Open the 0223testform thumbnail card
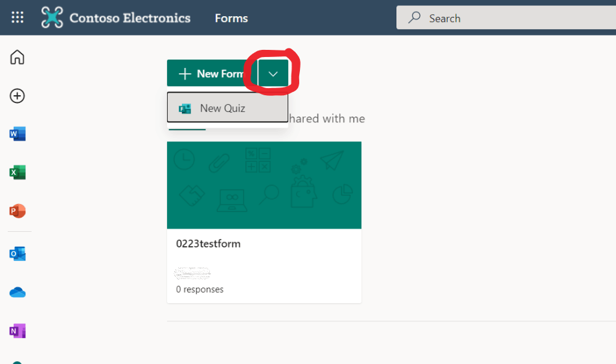Viewport: 616px width, 364px height. pyautogui.click(x=264, y=185)
